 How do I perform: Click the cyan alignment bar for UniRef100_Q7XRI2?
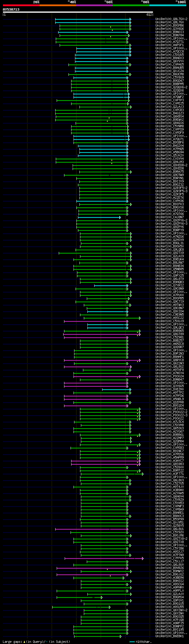[111, 286]
